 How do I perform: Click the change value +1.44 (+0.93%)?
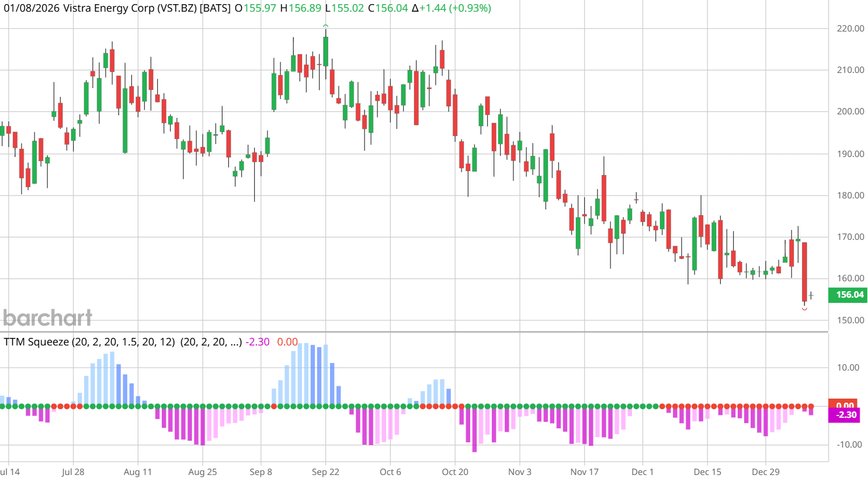click(x=456, y=8)
